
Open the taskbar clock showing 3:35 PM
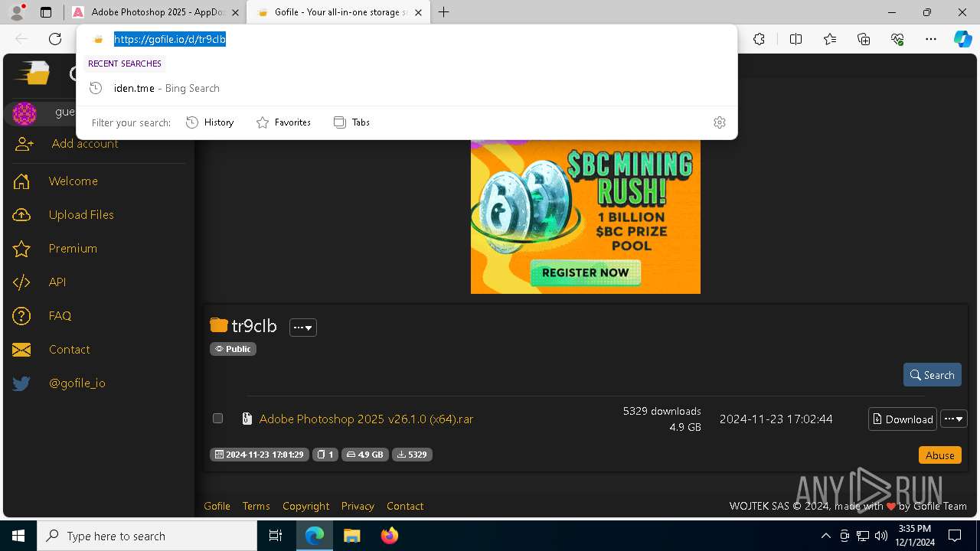[x=914, y=536]
